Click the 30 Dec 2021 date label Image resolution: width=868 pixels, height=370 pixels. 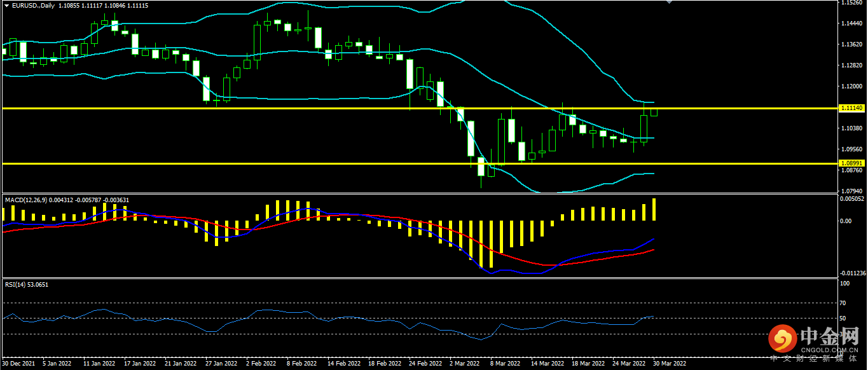(x=19, y=364)
